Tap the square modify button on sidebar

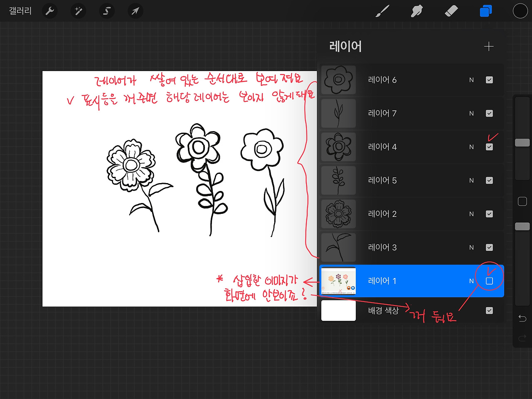(x=522, y=201)
